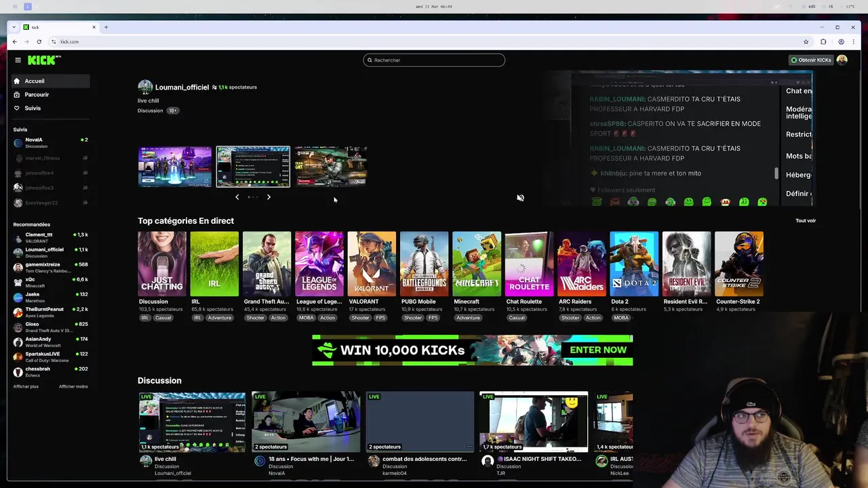Open the Kick user profile avatar
Image resolution: width=868 pixels, height=488 pixels.
coord(842,60)
